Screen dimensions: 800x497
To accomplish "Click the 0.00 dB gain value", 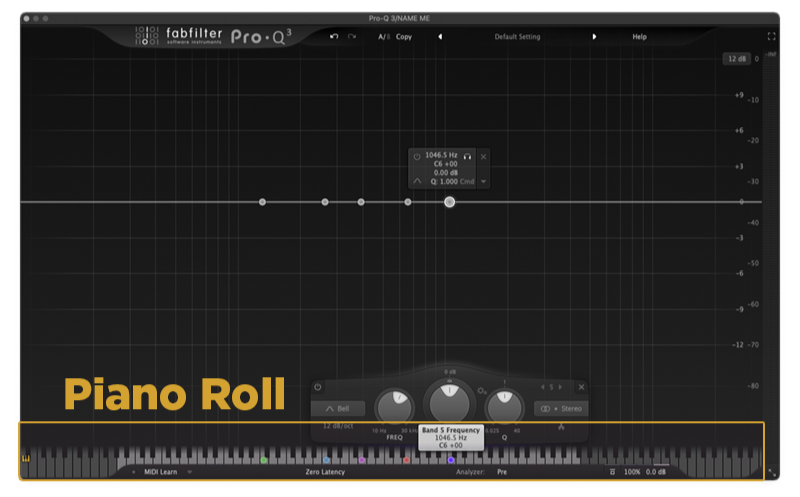I will point(445,172).
